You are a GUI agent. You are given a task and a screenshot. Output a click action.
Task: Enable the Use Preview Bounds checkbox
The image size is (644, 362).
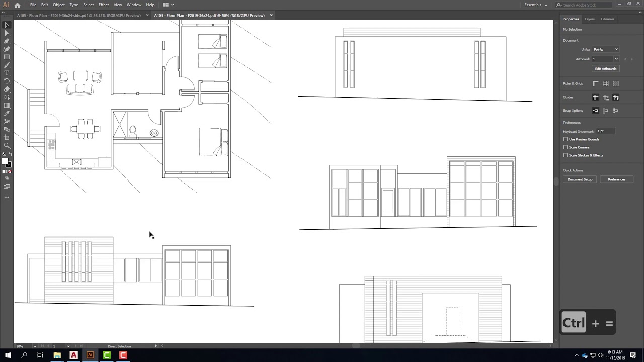click(566, 139)
